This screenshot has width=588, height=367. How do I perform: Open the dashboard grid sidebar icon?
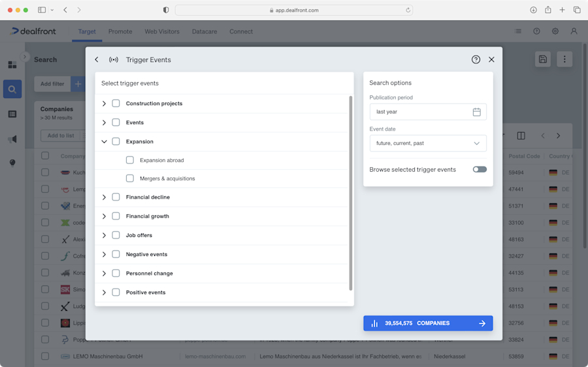coord(12,65)
